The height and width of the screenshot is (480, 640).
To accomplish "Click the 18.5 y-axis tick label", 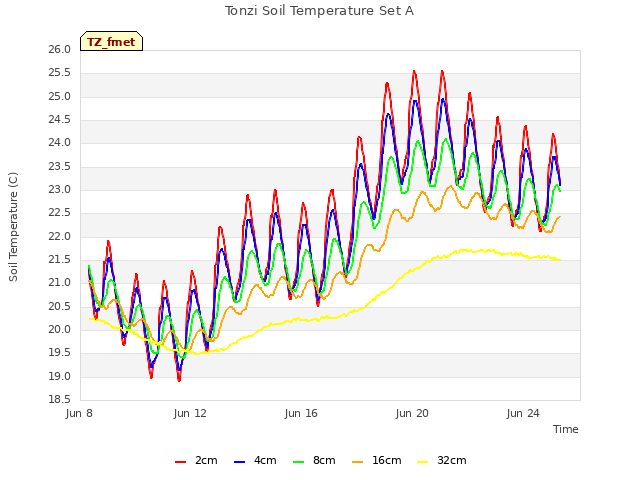I will click(60, 400).
